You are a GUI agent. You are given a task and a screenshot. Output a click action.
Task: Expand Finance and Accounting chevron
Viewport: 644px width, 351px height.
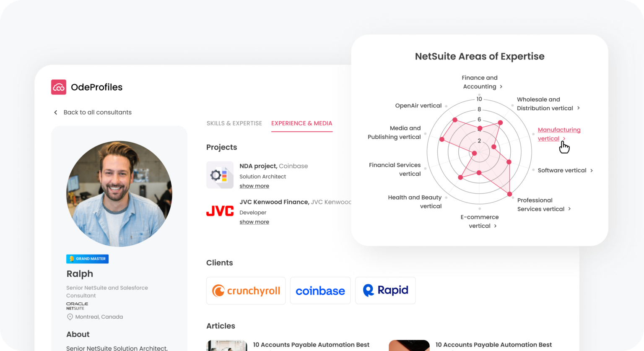click(501, 87)
